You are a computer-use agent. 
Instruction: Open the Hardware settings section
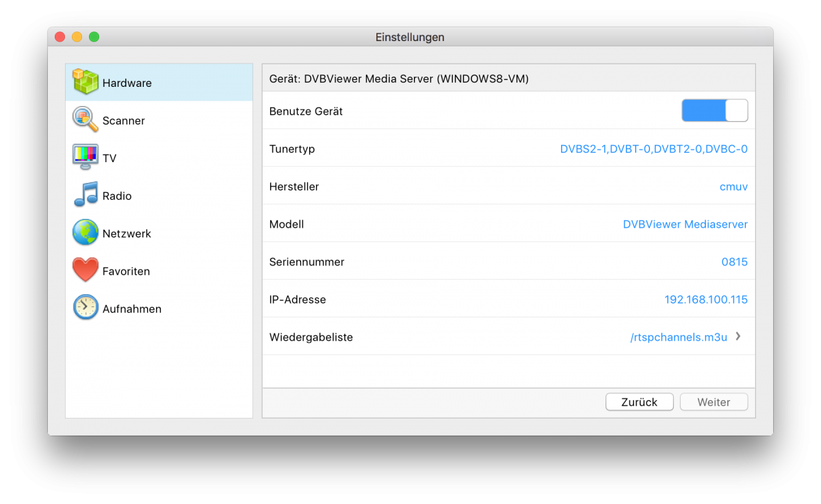pos(159,83)
